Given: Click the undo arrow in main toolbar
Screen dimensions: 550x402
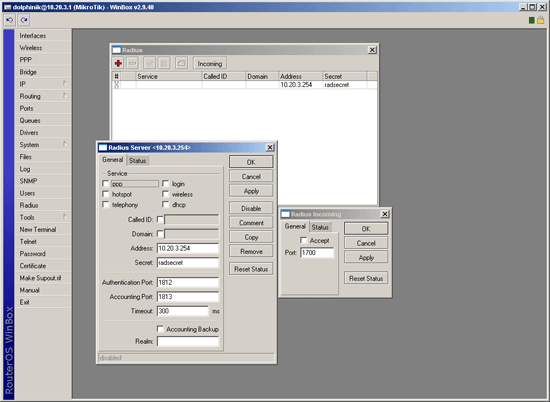Looking at the screenshot, I should click(x=9, y=20).
